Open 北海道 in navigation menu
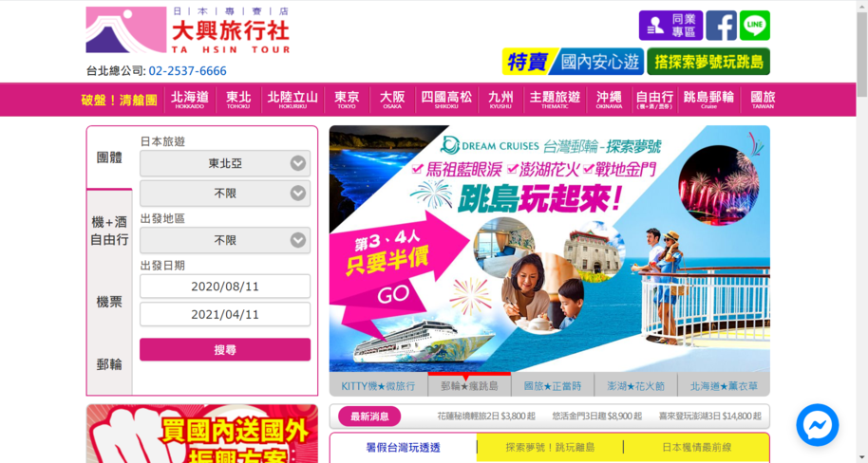The height and width of the screenshot is (463, 868). [x=190, y=100]
